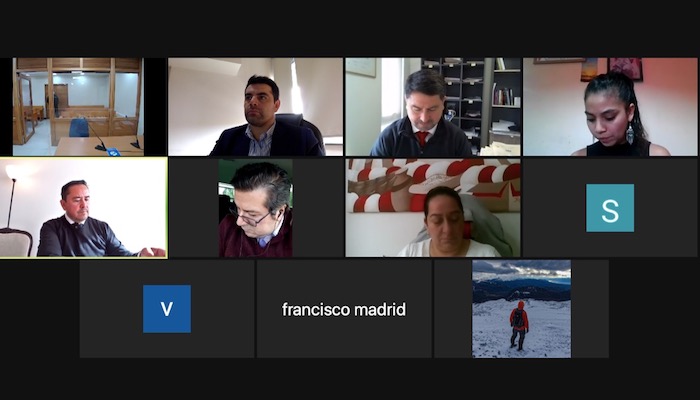Click the yellow-highlighted active speaker's video
Screen dimensions: 700x400
[83, 208]
